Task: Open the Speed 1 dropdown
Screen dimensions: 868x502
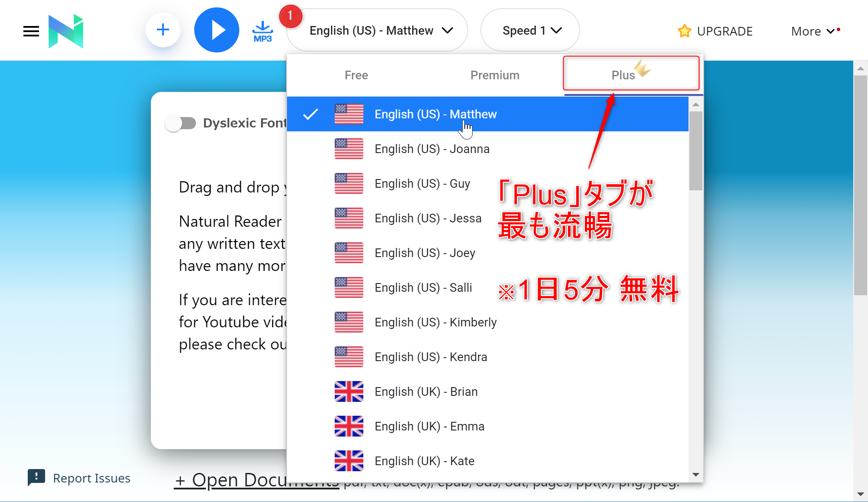Action: (x=530, y=30)
